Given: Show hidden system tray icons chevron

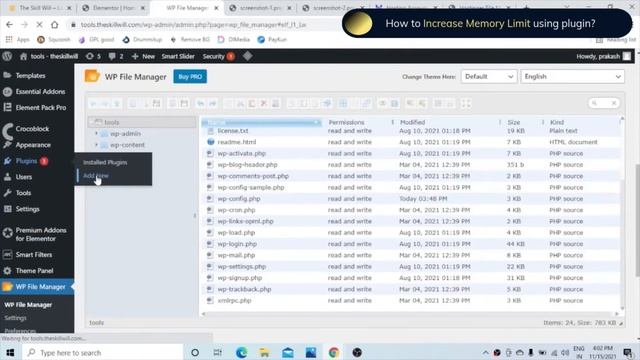Looking at the screenshot, I should (485, 353).
